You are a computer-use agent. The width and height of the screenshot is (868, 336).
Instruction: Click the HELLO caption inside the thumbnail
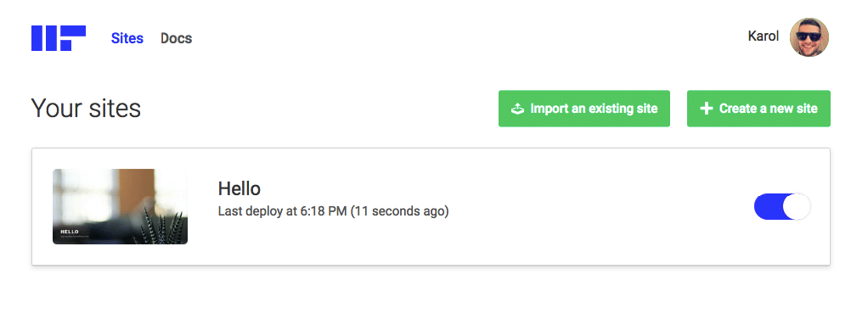click(69, 232)
